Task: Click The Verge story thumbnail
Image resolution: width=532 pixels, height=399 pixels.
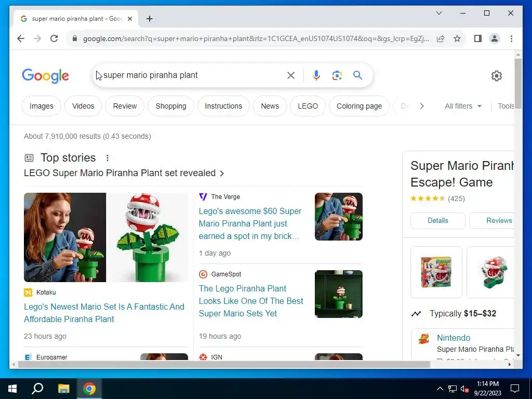Action: point(339,217)
